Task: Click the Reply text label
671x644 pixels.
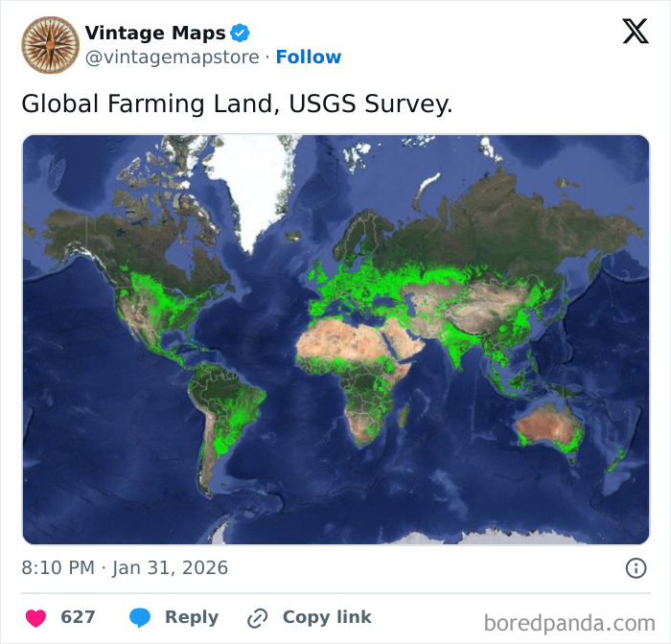Action: tap(191, 618)
